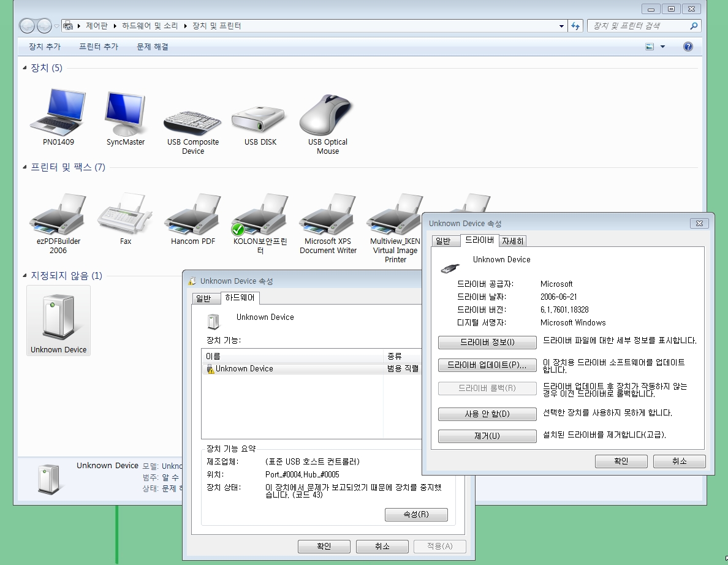
Task: Switch to the 자세히 tab
Action: (x=512, y=241)
